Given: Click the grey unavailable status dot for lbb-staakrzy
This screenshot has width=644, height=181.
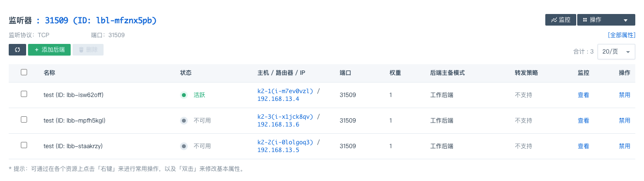Looking at the screenshot, I should [184, 146].
